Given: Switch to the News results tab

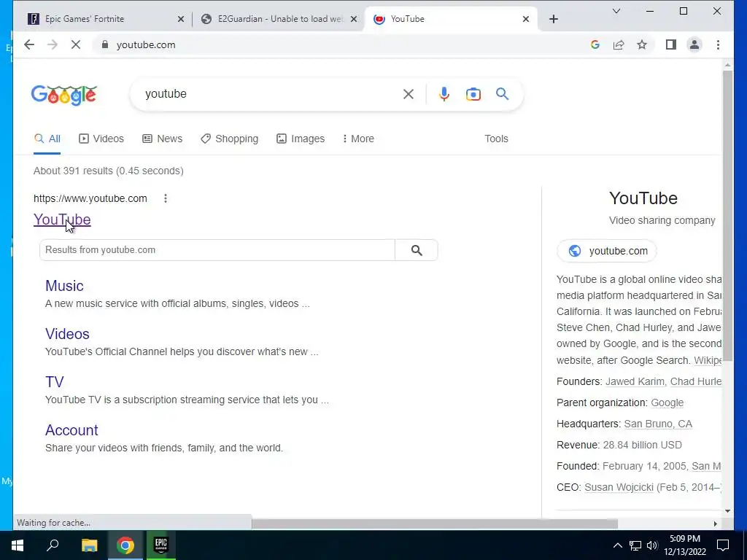Looking at the screenshot, I should point(163,139).
